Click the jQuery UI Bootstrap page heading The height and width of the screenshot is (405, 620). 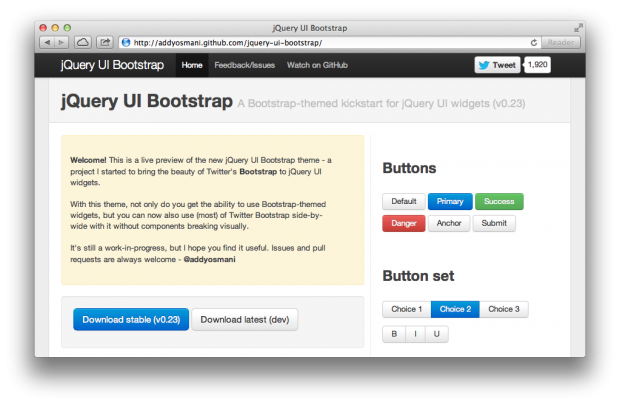tap(147, 101)
